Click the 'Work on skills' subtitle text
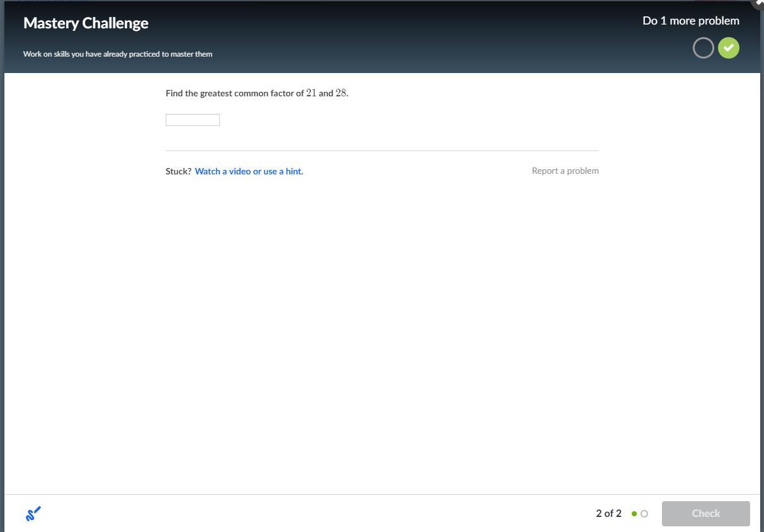764x532 pixels. point(118,54)
